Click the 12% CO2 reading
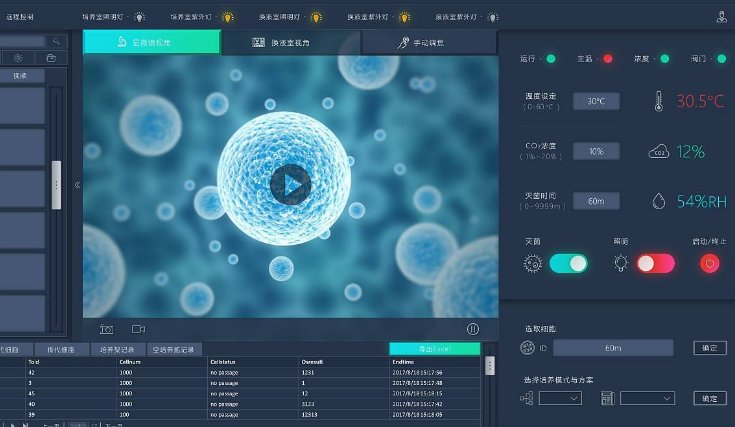Image resolution: width=735 pixels, height=427 pixels. point(690,152)
